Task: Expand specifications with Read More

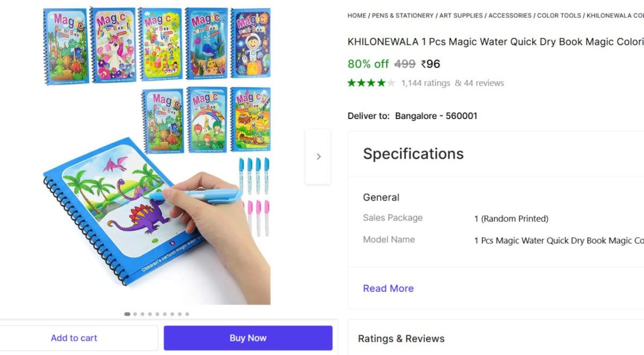Action: [388, 289]
